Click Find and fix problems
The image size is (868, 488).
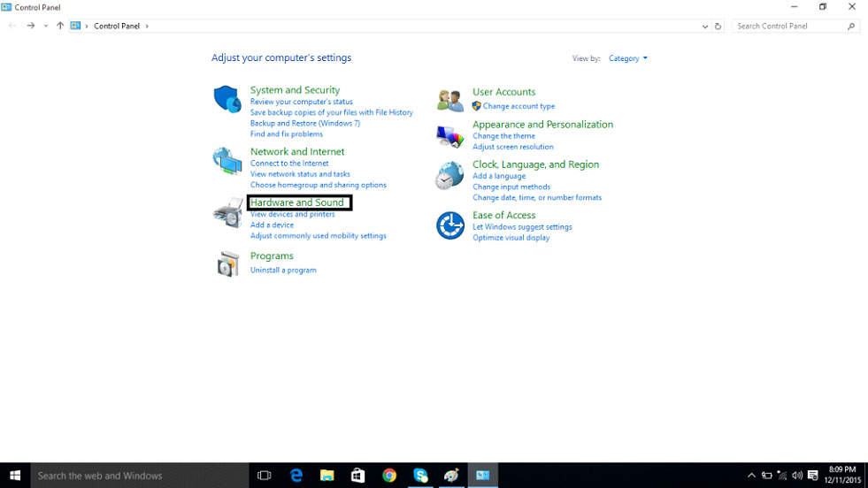pyautogui.click(x=286, y=133)
